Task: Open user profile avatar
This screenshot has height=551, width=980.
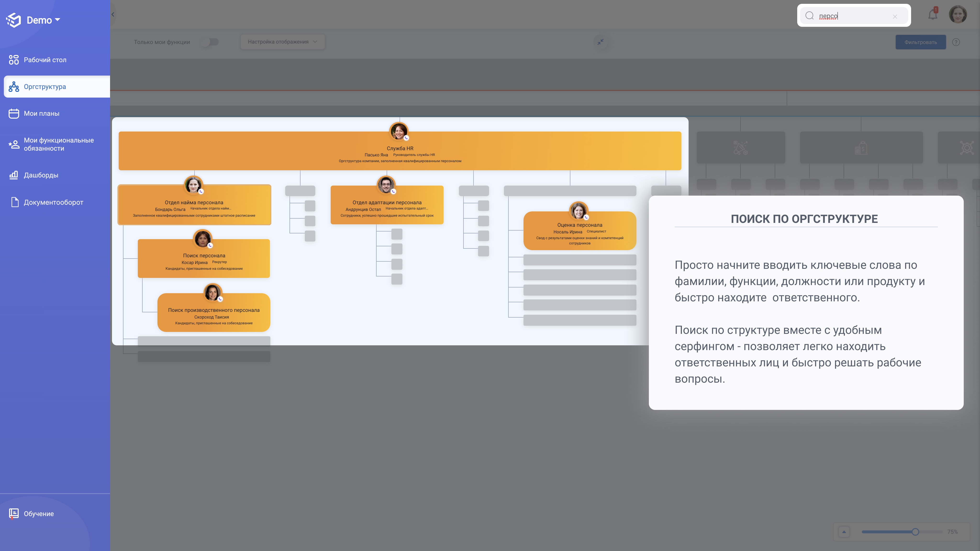Action: pyautogui.click(x=958, y=14)
